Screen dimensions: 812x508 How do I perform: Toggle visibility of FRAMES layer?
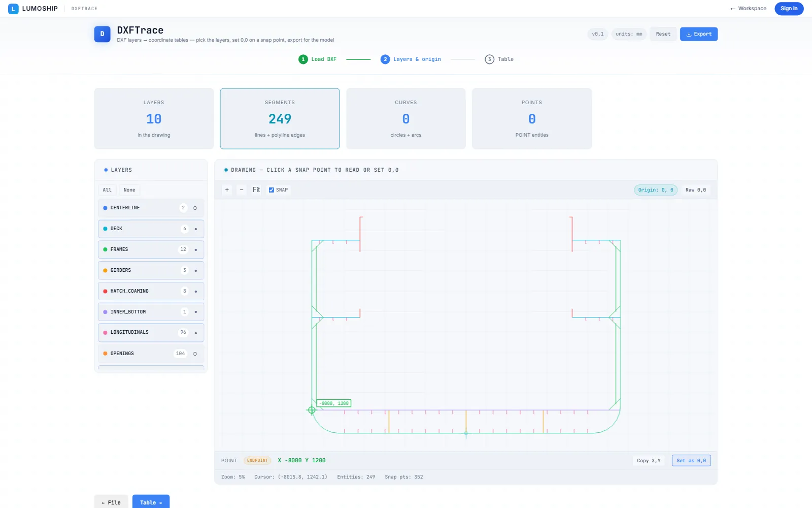click(x=195, y=249)
